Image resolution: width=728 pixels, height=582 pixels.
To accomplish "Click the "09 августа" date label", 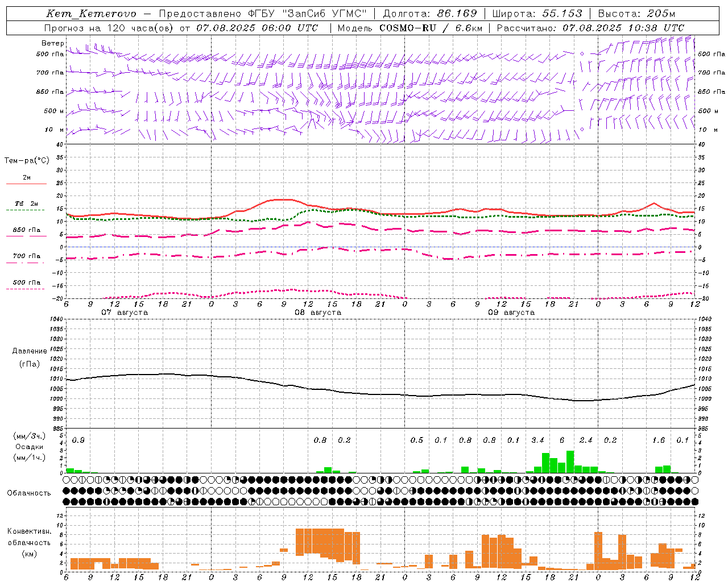I will click(x=511, y=313).
